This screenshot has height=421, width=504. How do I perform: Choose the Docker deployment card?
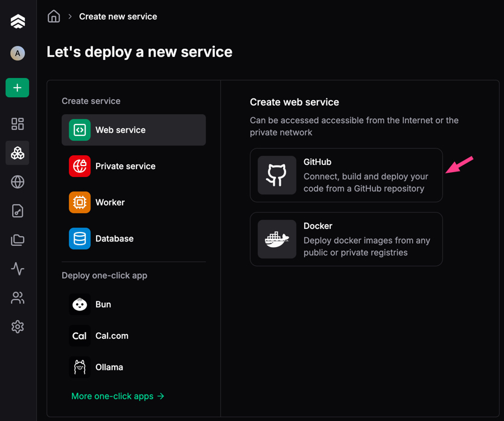(x=346, y=239)
